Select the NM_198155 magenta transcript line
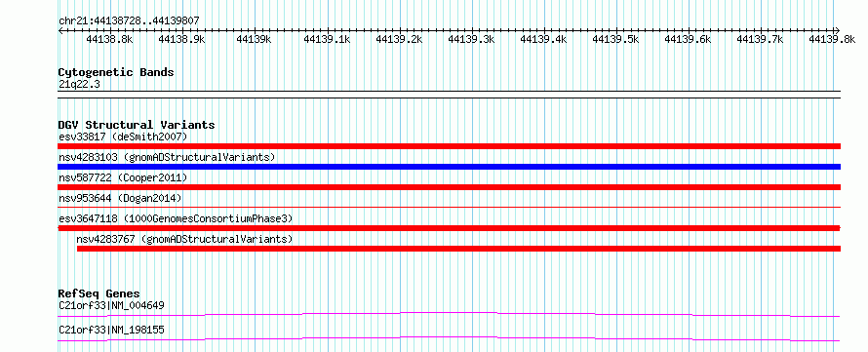The height and width of the screenshot is (352, 868). pyautogui.click(x=449, y=338)
